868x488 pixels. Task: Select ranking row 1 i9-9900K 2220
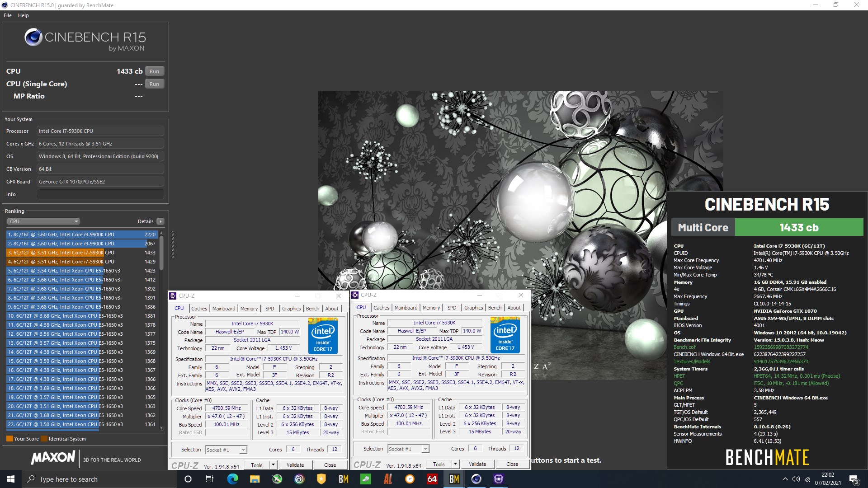pos(82,235)
